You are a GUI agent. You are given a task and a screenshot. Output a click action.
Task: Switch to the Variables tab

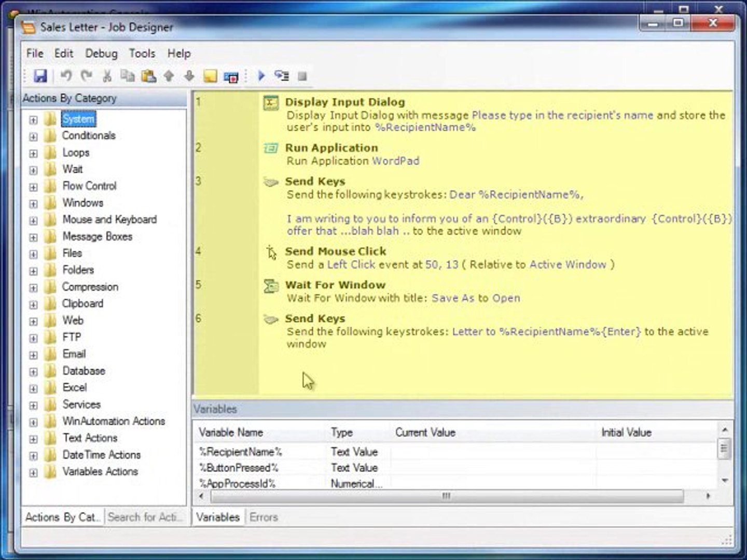tap(218, 517)
